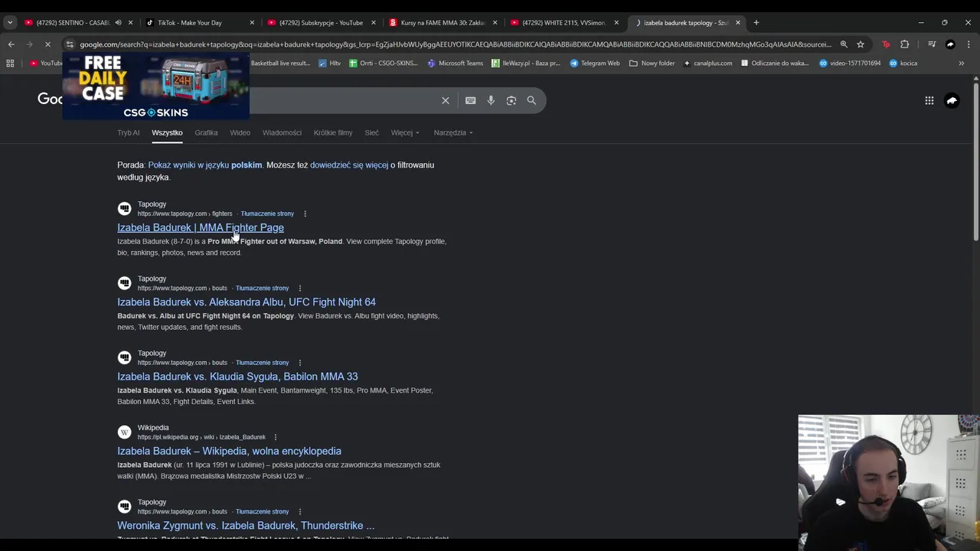Click the CSGO-SKINS Free Daily Case banner
980x551 pixels.
[155, 86]
